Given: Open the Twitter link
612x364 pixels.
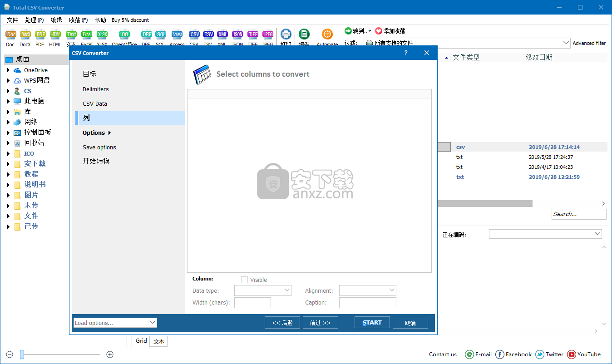Looking at the screenshot, I should (549, 354).
